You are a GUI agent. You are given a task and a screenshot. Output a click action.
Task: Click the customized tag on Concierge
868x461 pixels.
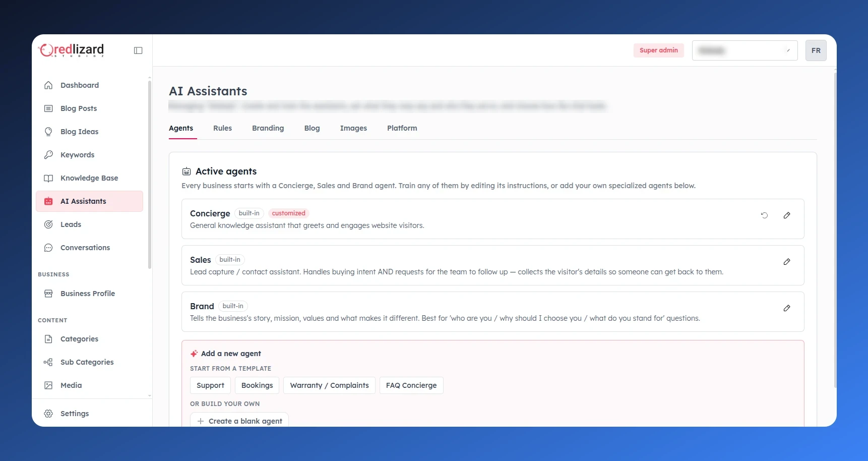pos(288,213)
